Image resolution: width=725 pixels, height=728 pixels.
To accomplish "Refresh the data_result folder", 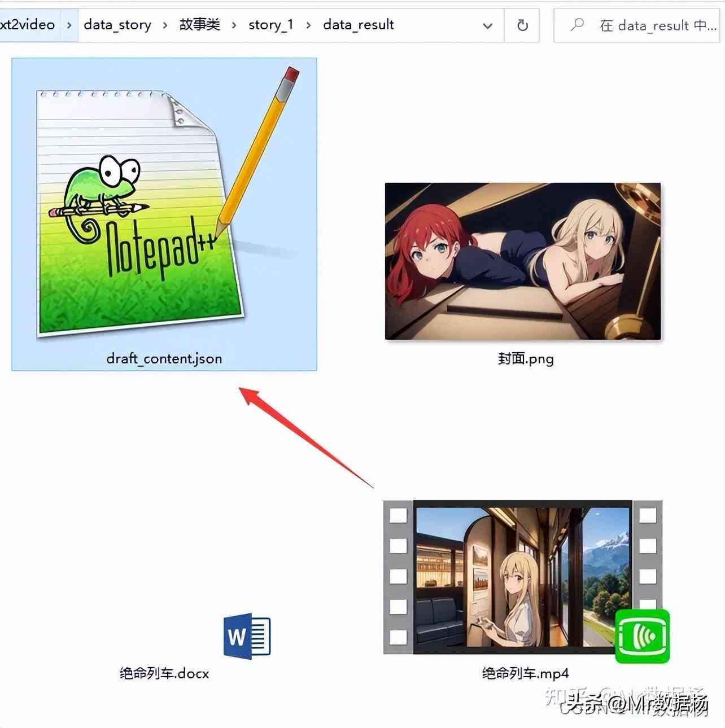I will click(522, 25).
